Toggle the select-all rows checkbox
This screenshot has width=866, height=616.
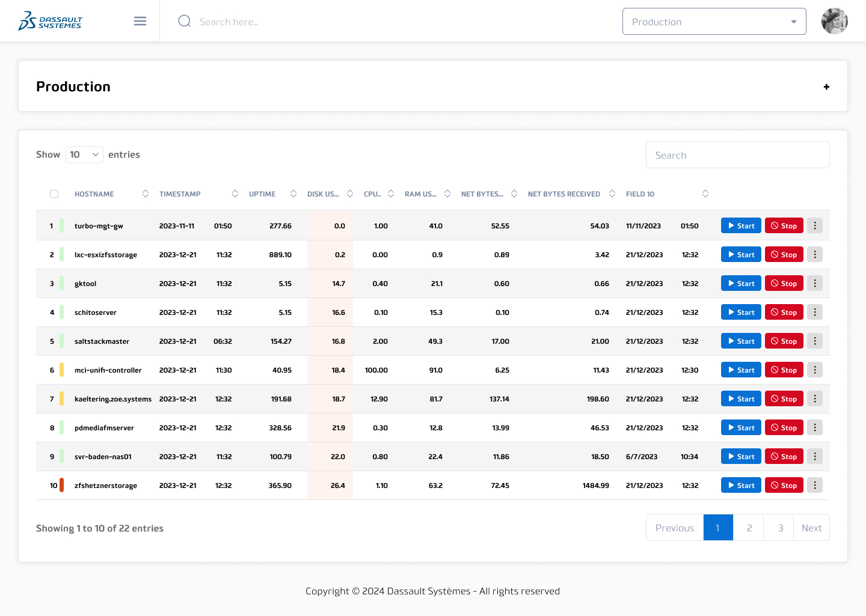[54, 194]
